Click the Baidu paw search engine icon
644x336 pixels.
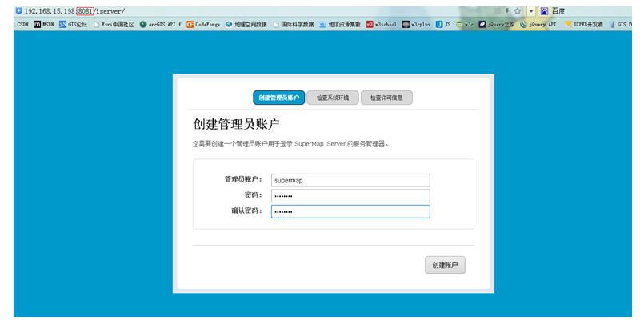[544, 11]
